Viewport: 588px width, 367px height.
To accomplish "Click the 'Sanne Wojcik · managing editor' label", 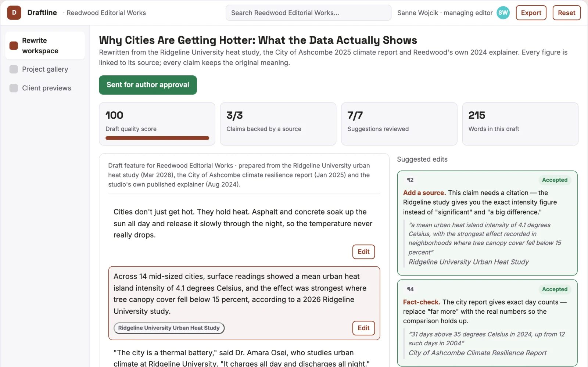I will [445, 13].
